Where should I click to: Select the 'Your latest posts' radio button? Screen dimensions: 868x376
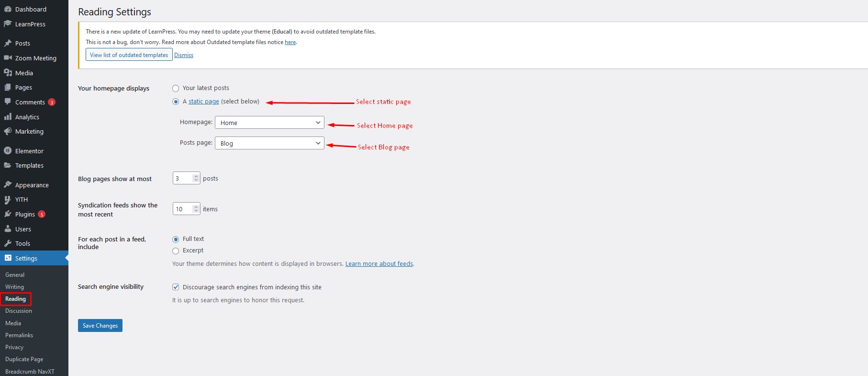pyautogui.click(x=176, y=88)
